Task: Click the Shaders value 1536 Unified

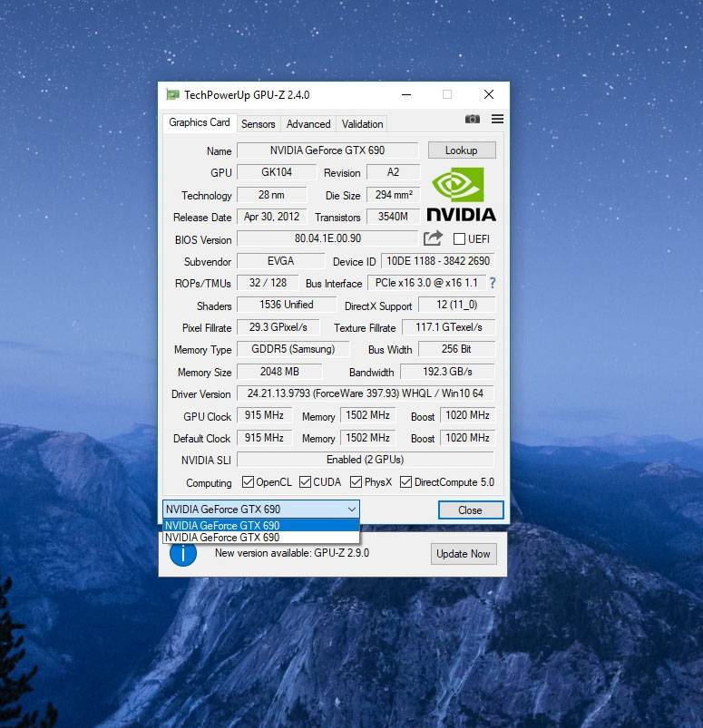Action: click(x=287, y=305)
